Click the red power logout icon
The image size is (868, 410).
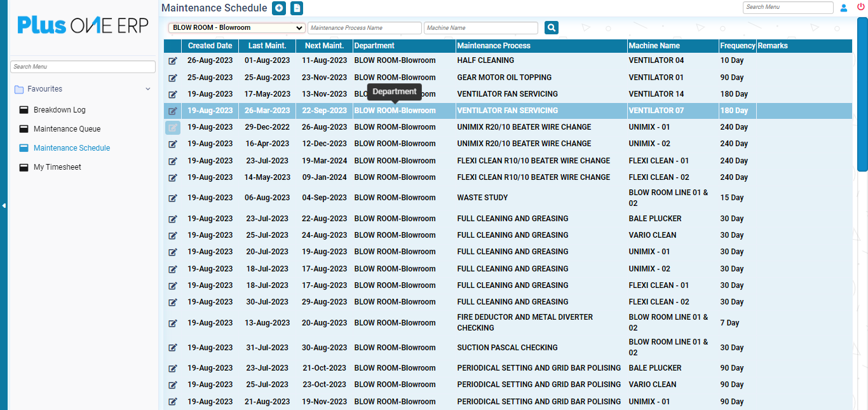tap(861, 8)
